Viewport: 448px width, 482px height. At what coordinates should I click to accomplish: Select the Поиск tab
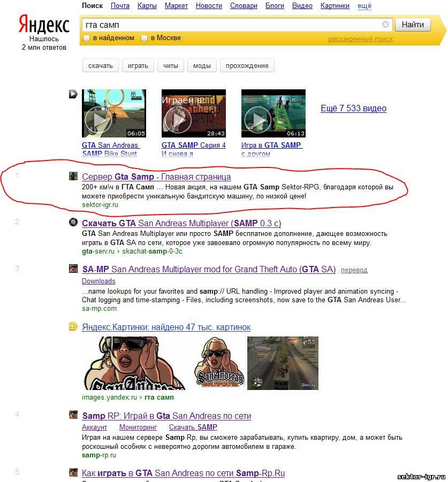(92, 6)
